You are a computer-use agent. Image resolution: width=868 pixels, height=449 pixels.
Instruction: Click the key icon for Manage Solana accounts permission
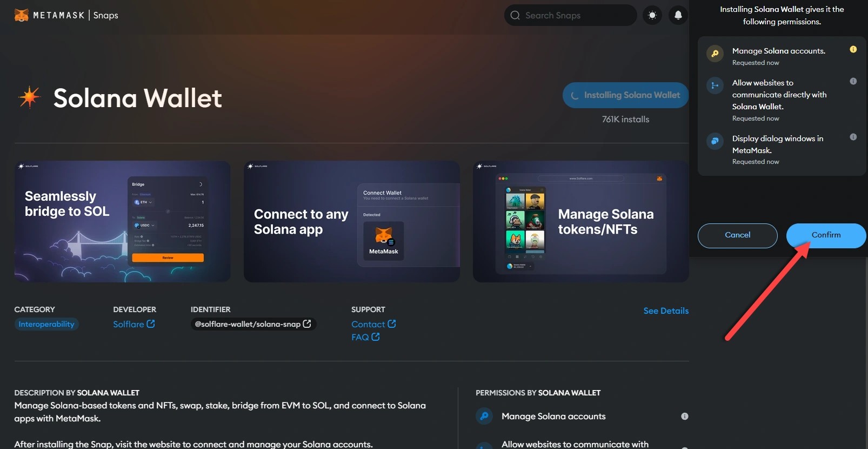(484, 416)
